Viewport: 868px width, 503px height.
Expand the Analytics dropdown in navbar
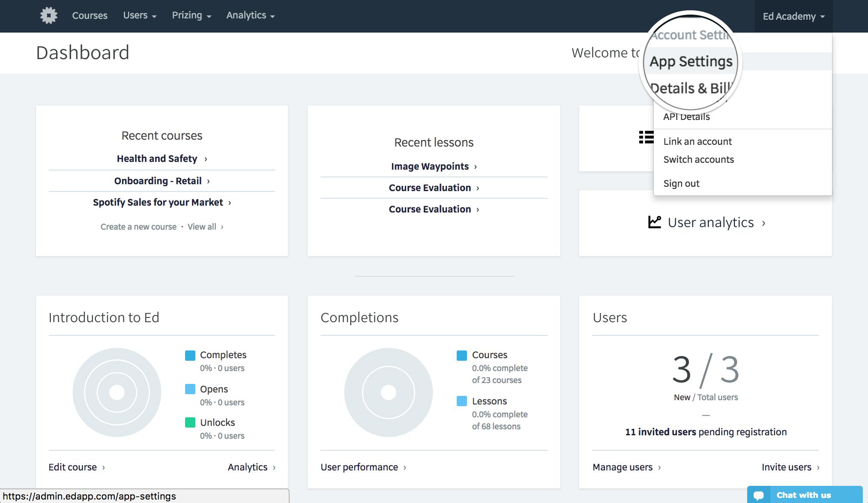click(250, 15)
